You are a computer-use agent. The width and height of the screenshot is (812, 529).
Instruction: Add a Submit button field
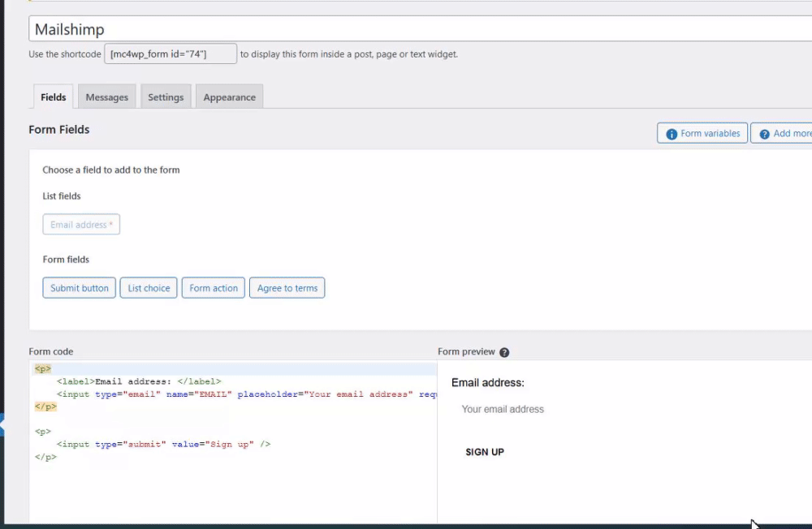pyautogui.click(x=80, y=288)
